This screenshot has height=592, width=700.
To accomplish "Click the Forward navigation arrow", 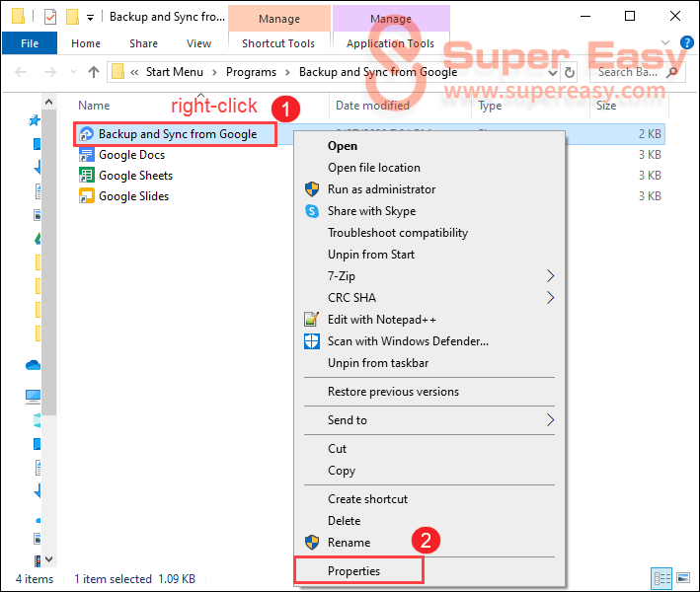I will [x=50, y=72].
